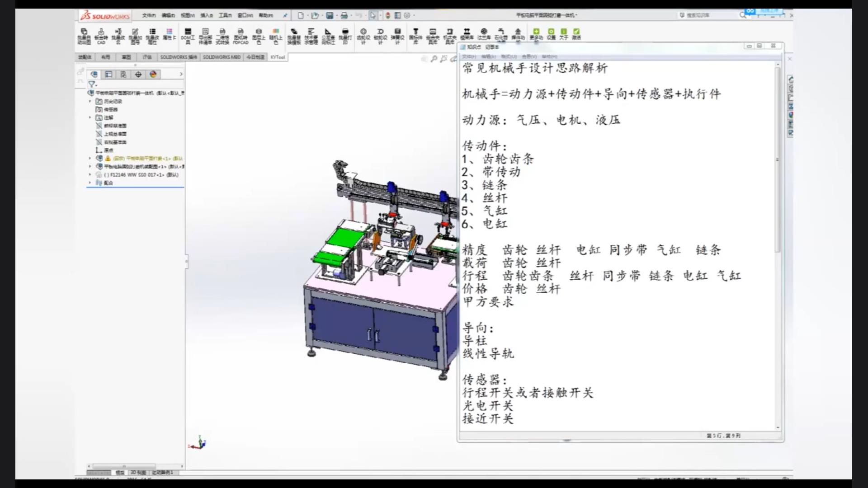Select the 传感器 sensors tree item
This screenshot has height=488, width=868.
tap(107, 109)
